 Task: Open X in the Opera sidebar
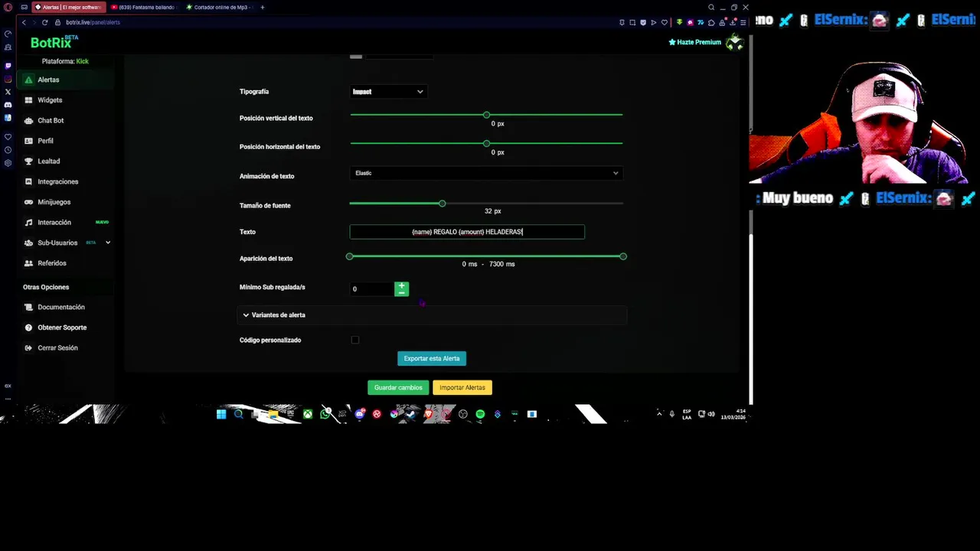click(8, 92)
